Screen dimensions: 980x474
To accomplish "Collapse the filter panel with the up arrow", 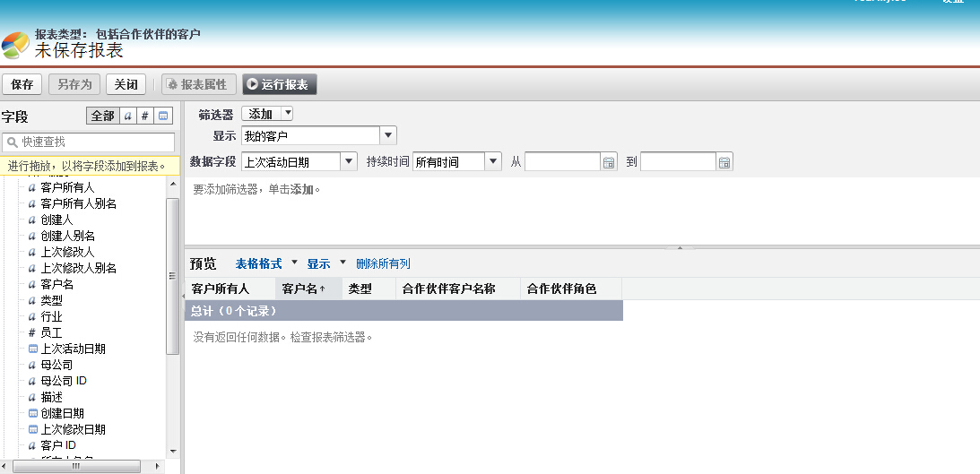I will click(679, 247).
